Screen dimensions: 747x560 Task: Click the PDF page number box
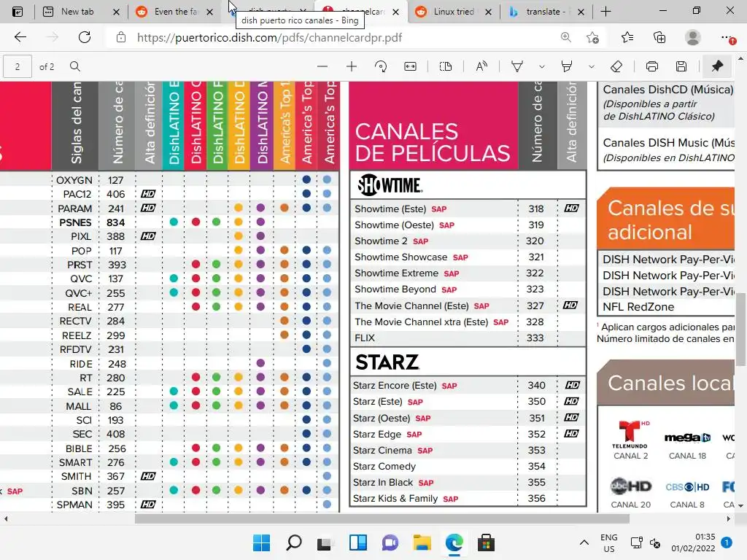pos(18,66)
